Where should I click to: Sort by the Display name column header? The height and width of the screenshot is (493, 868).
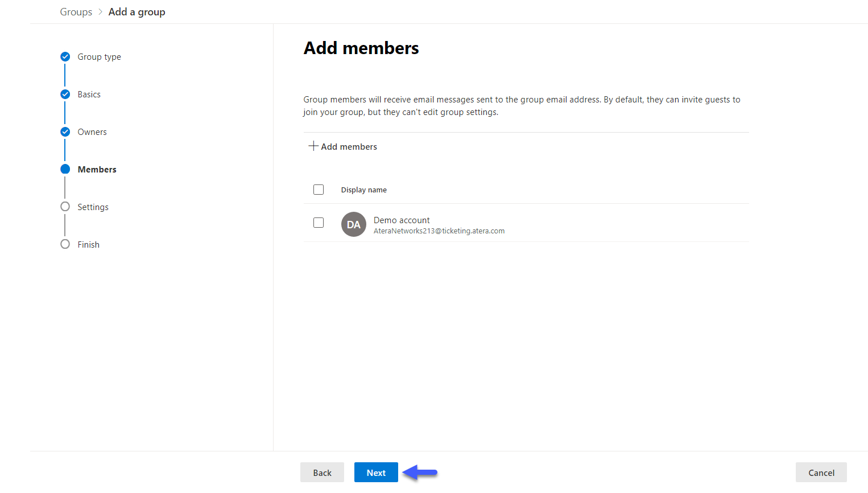[364, 190]
